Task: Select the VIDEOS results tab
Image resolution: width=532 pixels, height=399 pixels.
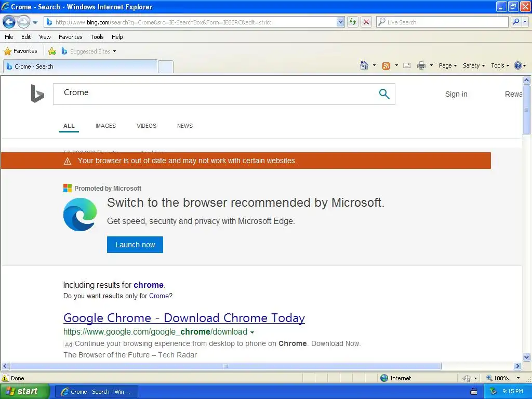Action: tap(146, 126)
